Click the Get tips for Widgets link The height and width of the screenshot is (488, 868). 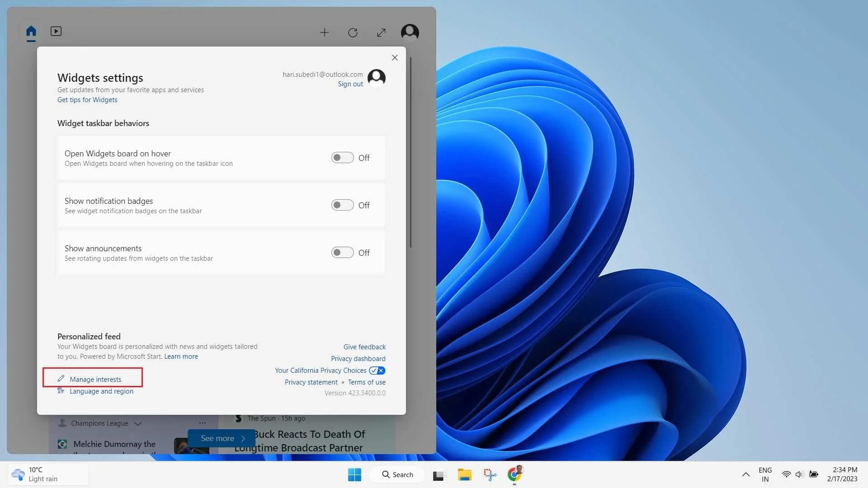[x=87, y=99]
